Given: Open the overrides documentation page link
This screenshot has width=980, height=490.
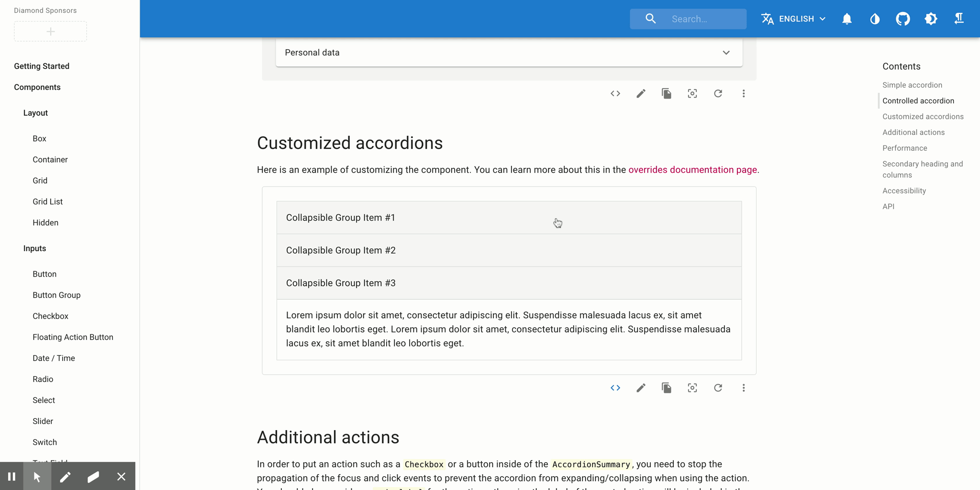Looking at the screenshot, I should [693, 169].
